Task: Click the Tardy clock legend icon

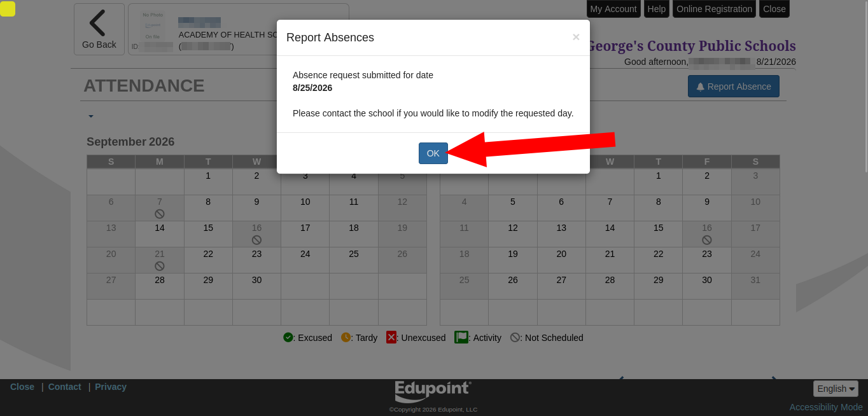Action: (346, 337)
